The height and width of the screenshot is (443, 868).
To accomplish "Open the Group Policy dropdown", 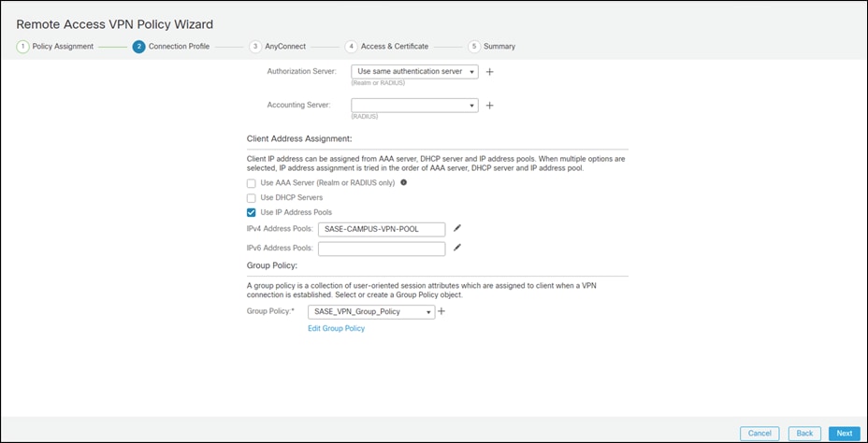I will pyautogui.click(x=371, y=312).
